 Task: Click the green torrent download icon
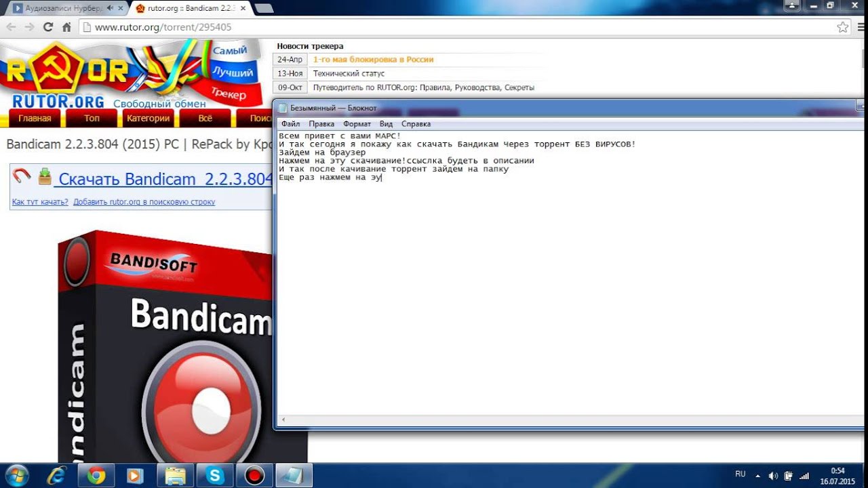point(45,176)
